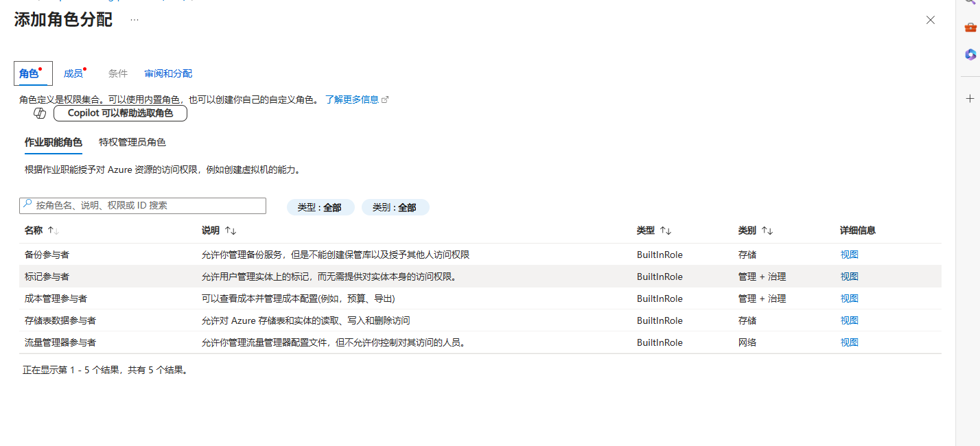The image size is (980, 446).
Task: Switch to the 成员 tab
Action: [x=75, y=73]
